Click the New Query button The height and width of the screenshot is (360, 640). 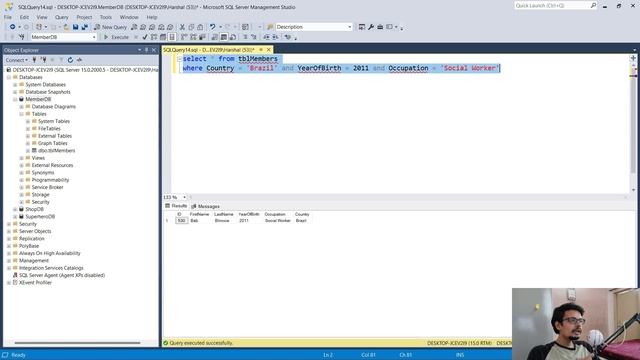pos(111,27)
